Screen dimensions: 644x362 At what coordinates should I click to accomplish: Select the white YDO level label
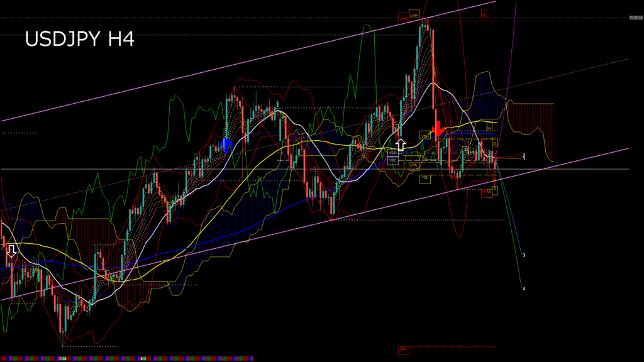(x=393, y=153)
